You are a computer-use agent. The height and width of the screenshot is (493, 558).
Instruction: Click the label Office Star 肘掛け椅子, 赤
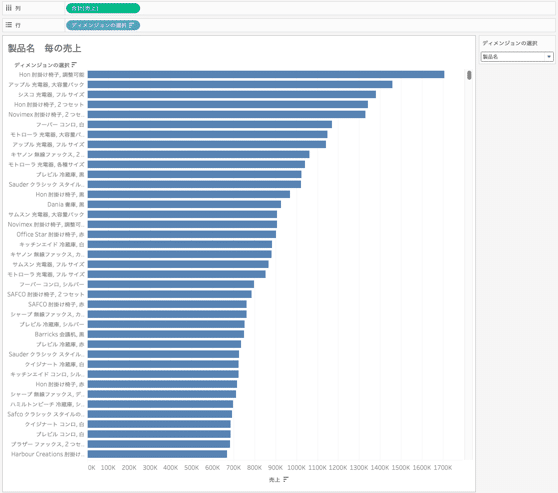(x=51, y=234)
